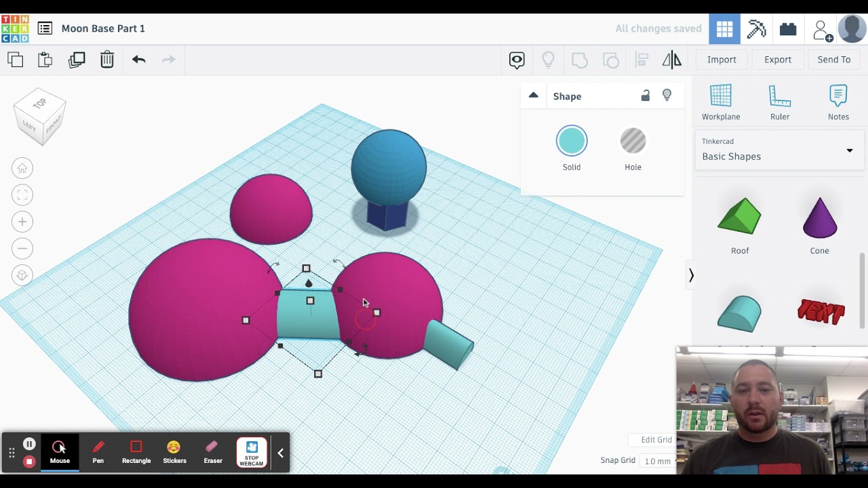Click the Export button

pyautogui.click(x=778, y=60)
